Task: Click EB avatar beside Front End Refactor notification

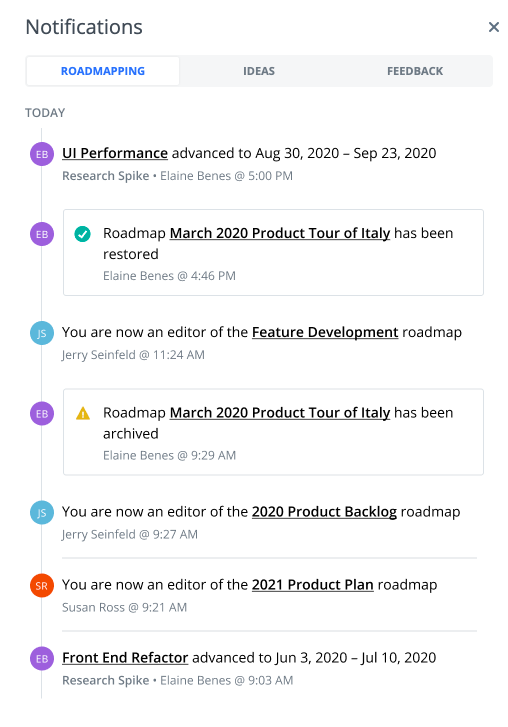Action: tap(42, 658)
